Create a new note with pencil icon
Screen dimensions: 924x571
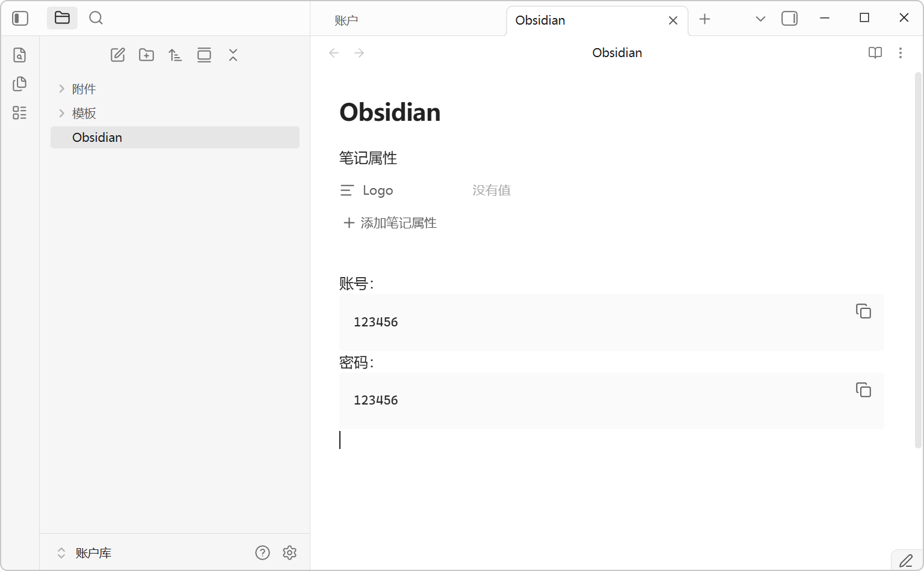tap(118, 55)
